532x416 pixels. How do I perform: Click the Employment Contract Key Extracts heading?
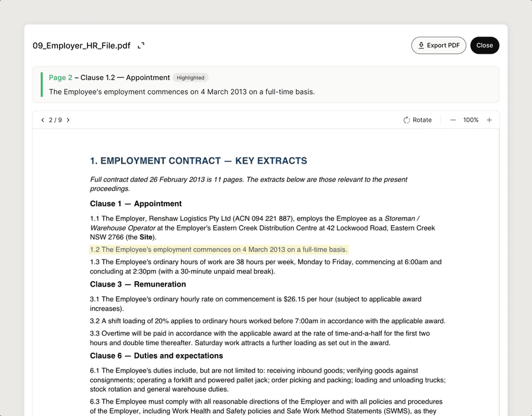tap(199, 161)
